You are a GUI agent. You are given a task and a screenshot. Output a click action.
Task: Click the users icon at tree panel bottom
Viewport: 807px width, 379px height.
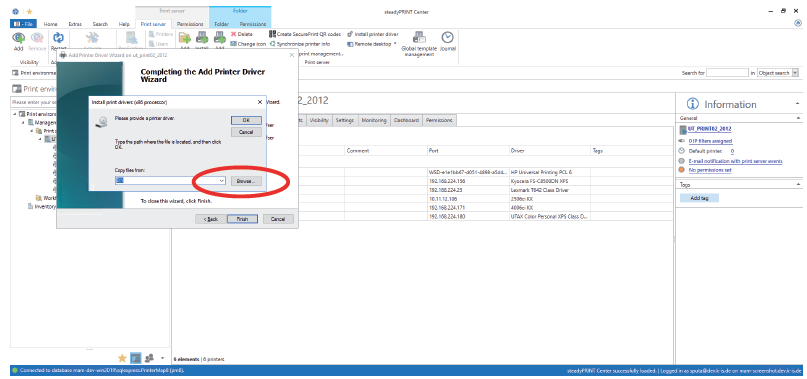(x=149, y=357)
